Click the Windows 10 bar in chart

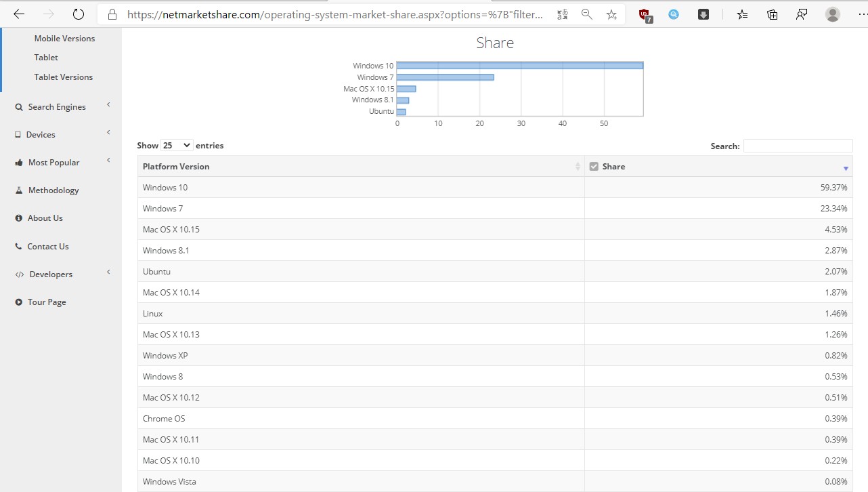[x=520, y=66]
